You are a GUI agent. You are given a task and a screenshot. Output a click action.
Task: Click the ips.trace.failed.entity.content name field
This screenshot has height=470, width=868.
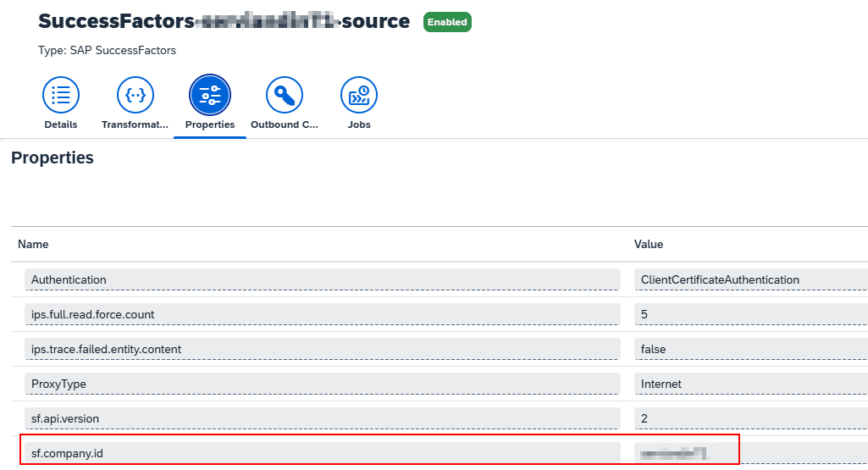pos(322,349)
